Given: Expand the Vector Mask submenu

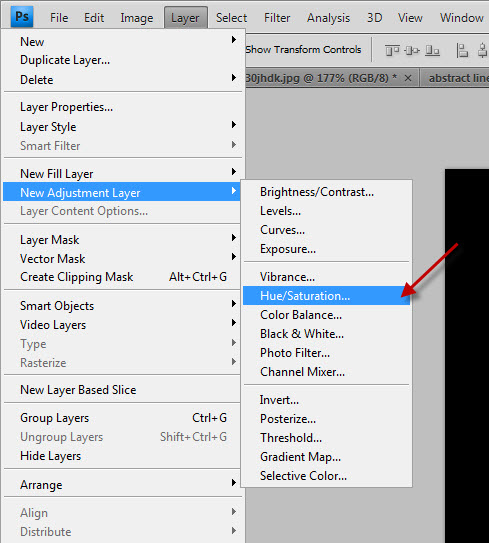Looking at the screenshot, I should 122,259.
